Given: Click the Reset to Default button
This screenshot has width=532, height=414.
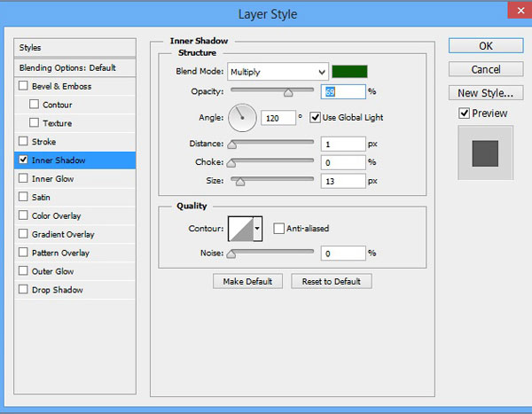Looking at the screenshot, I should pos(332,281).
